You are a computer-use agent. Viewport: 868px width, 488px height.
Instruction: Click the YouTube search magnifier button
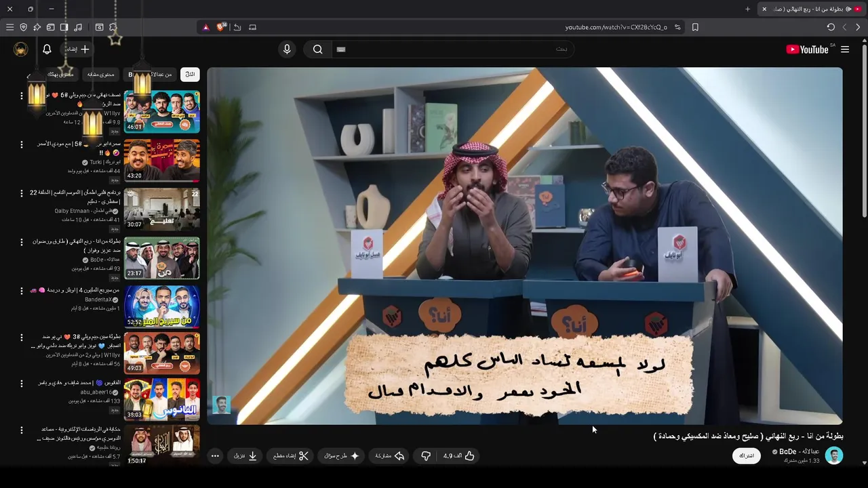pyautogui.click(x=317, y=49)
